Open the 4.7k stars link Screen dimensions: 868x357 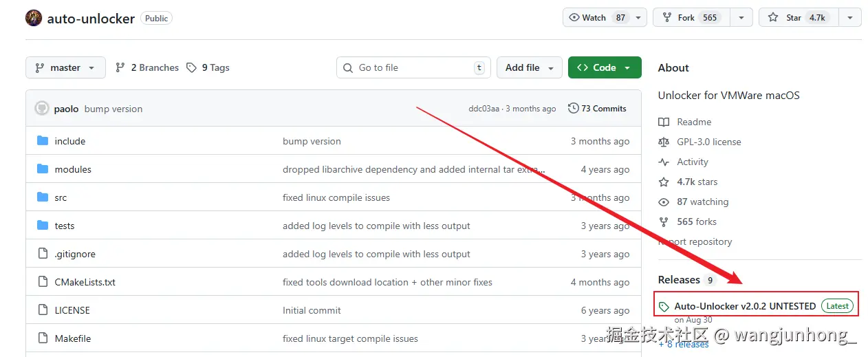697,182
